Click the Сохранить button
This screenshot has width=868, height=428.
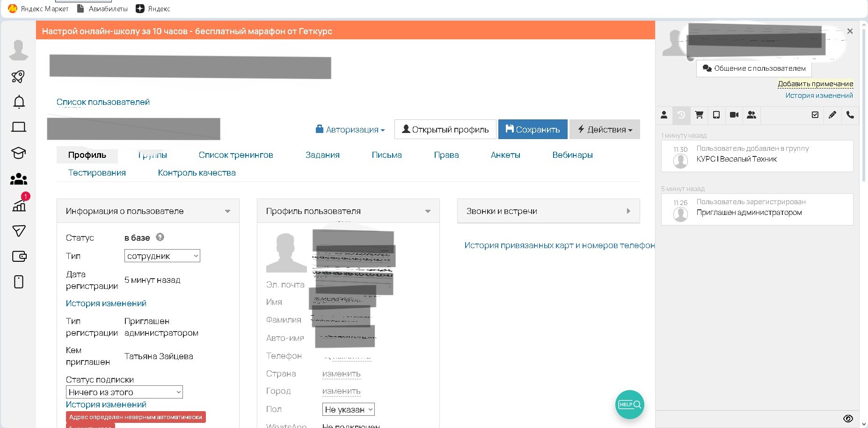tap(532, 129)
